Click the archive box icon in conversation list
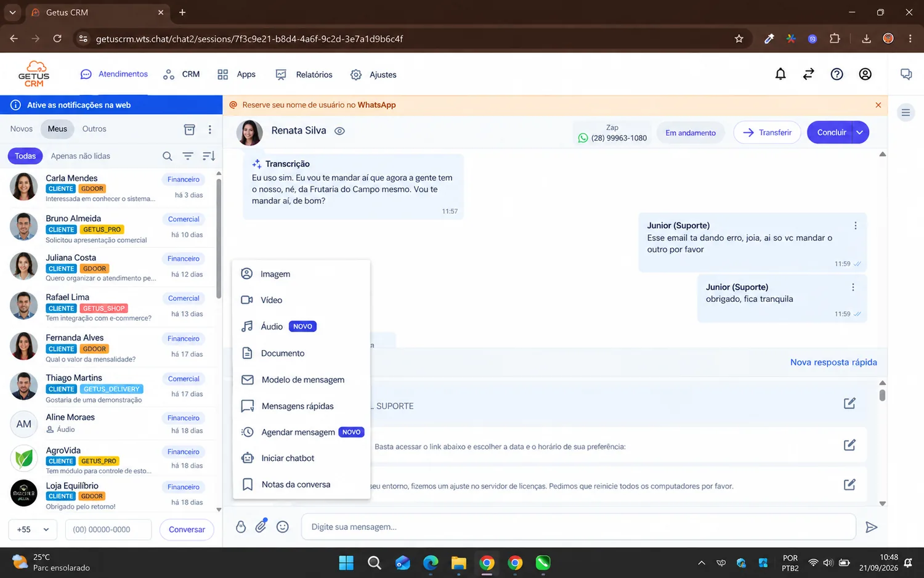Viewport: 924px width, 578px height. (190, 129)
